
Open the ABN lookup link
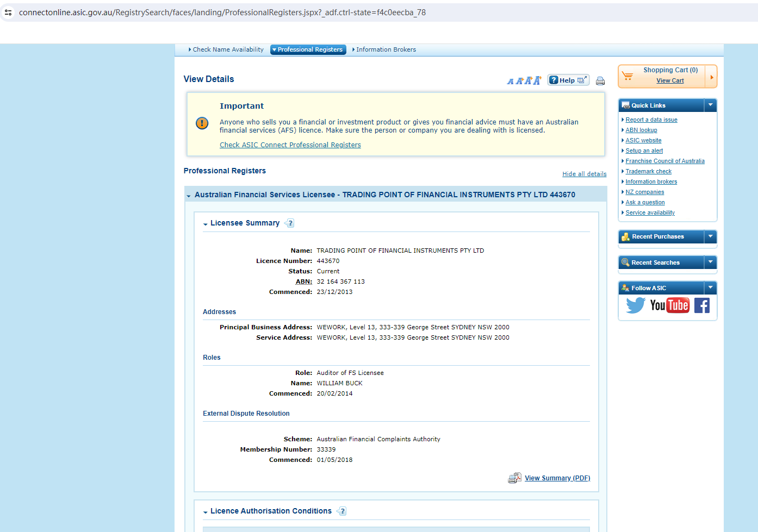pyautogui.click(x=641, y=130)
